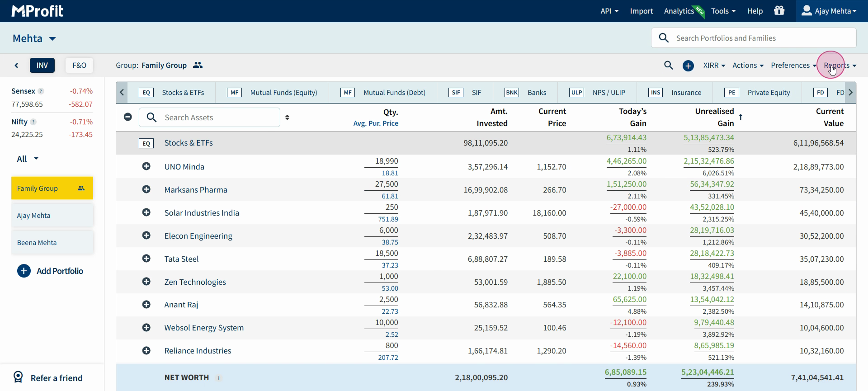This screenshot has width=868, height=391.
Task: Expand Reliance Industries row
Action: click(x=146, y=351)
